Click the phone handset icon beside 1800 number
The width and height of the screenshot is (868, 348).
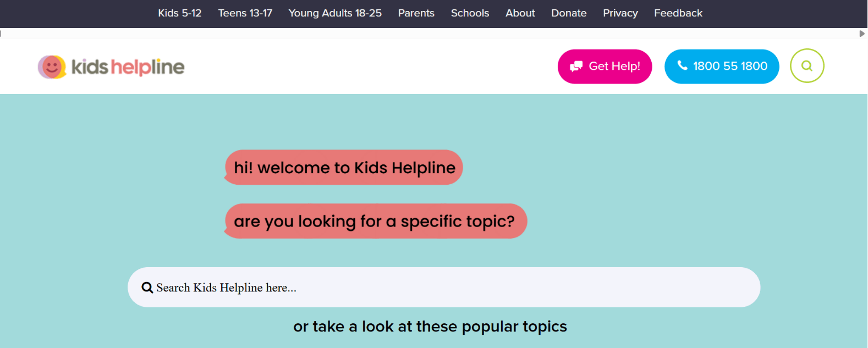[x=682, y=65]
